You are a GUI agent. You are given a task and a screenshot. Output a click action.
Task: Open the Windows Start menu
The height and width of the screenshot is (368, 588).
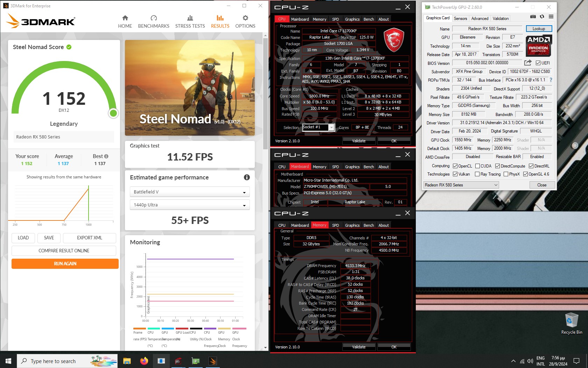click(8, 361)
